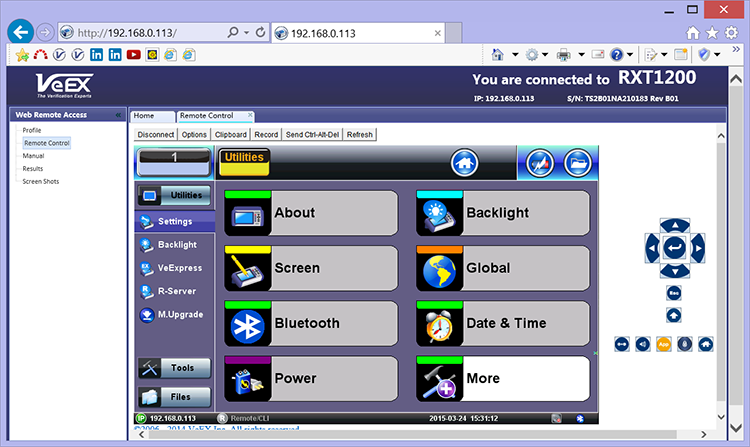Open the More tile
750x447 pixels.
pyautogui.click(x=503, y=379)
